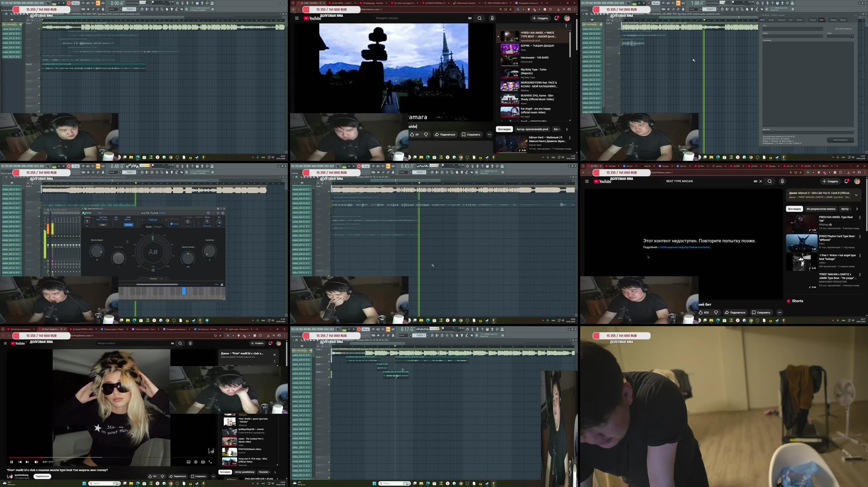Click the power button icon in Auto-Tune Pro
The width and height of the screenshot is (868, 487).
(223, 213)
